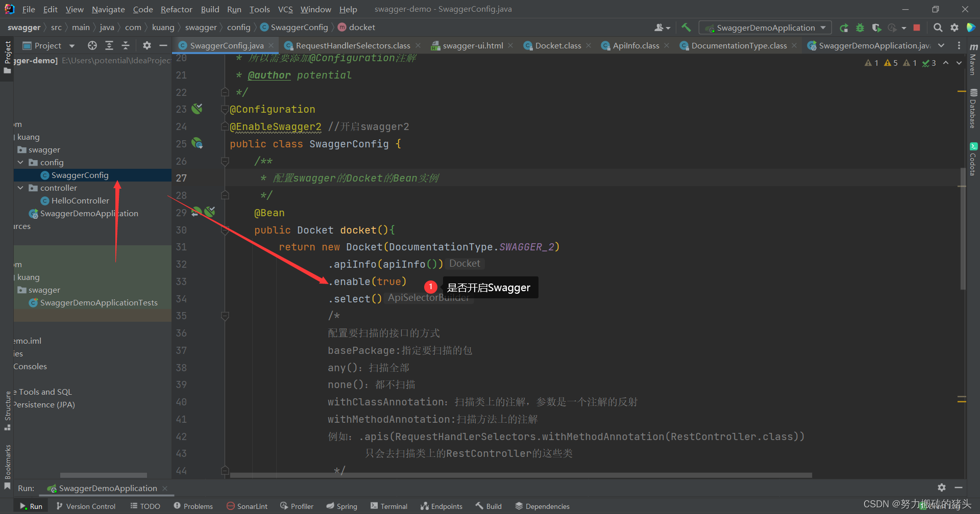Open the Bookmarks tool window
Viewport: 980px width, 514px height.
pos(7,467)
